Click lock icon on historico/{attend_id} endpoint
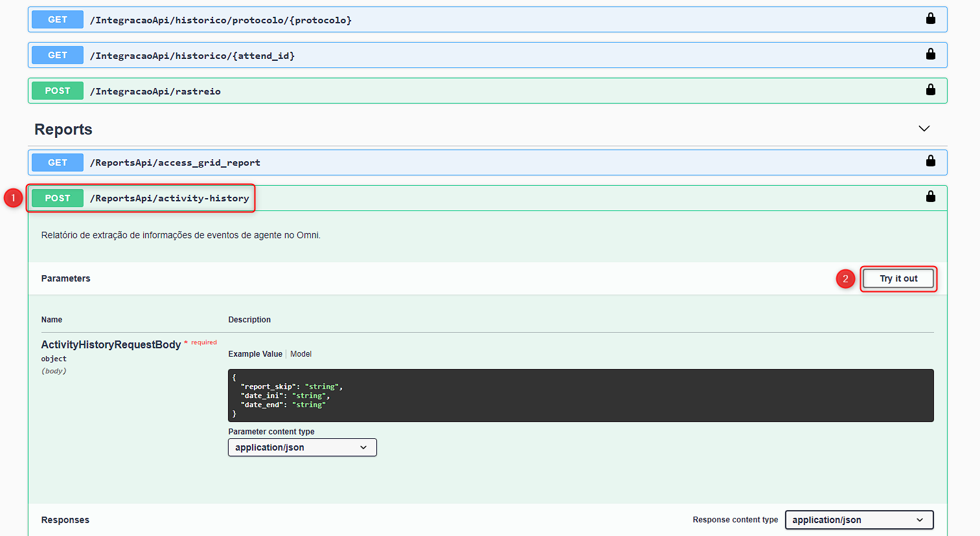Viewport: 980px width, 536px height. [930, 54]
